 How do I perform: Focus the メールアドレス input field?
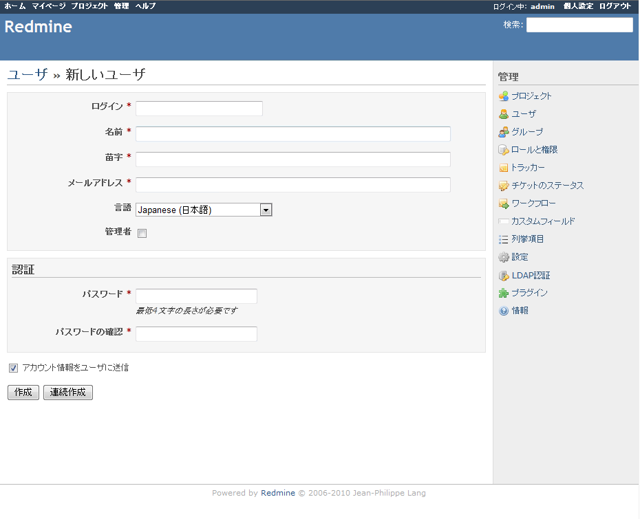[293, 185]
